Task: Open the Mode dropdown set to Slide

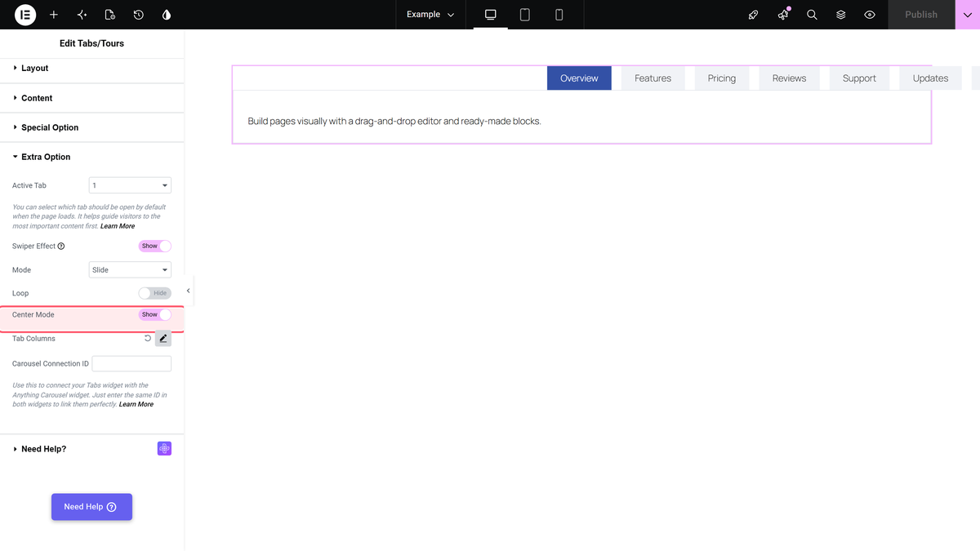Action: point(130,269)
